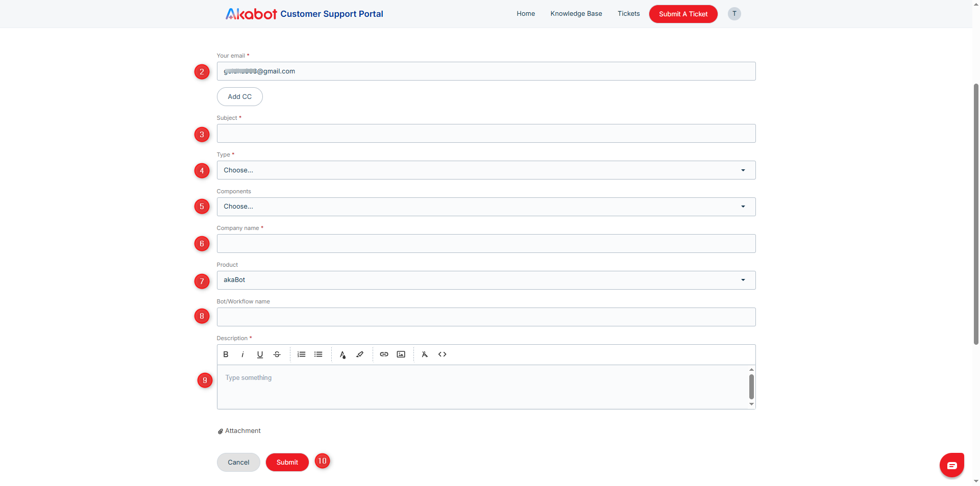Image resolution: width=980 pixels, height=486 pixels.
Task: Click the Add CC button
Action: pyautogui.click(x=240, y=96)
